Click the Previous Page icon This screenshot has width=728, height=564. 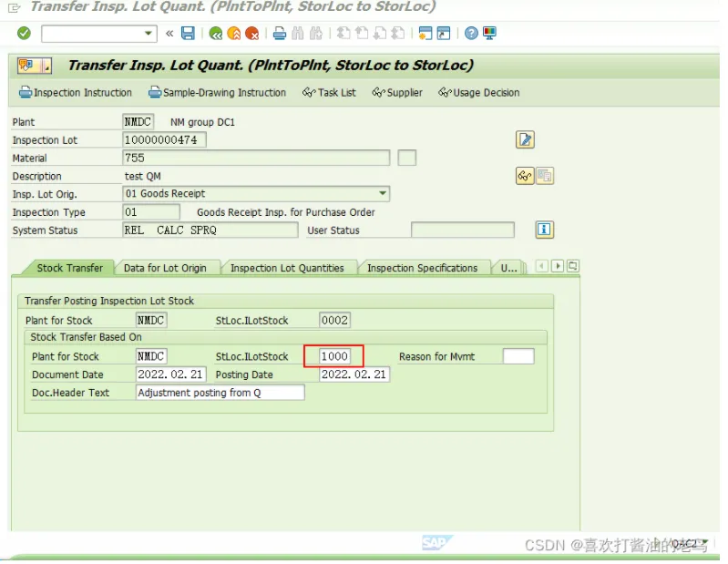(x=362, y=34)
